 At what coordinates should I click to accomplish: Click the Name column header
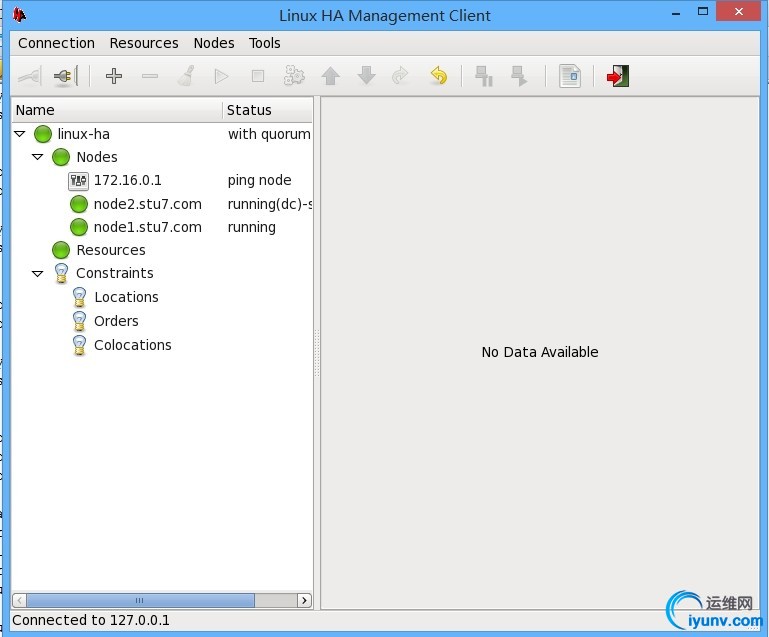click(x=117, y=110)
